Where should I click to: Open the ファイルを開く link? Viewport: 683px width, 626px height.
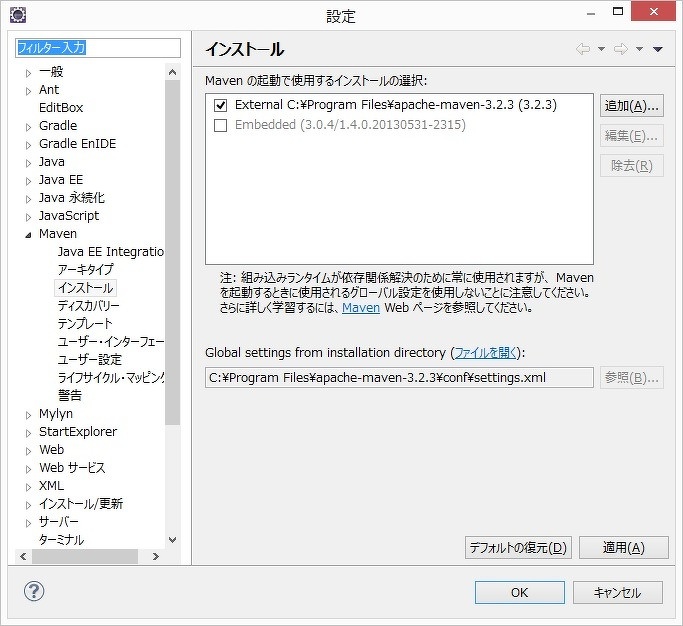(x=487, y=353)
